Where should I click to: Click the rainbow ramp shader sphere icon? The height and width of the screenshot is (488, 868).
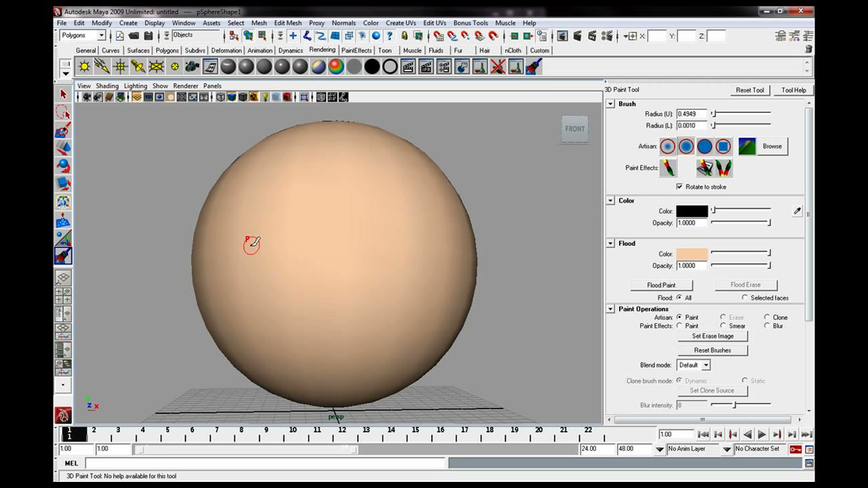coord(336,66)
